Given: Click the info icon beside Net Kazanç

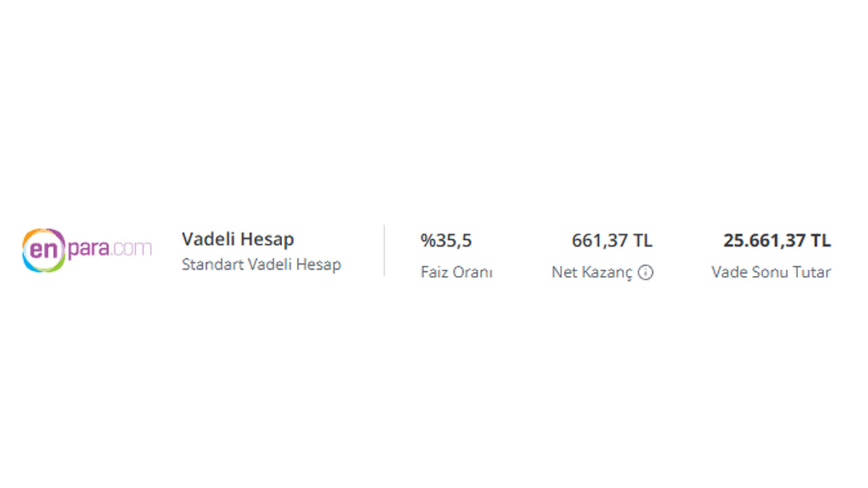Looking at the screenshot, I should click(646, 272).
